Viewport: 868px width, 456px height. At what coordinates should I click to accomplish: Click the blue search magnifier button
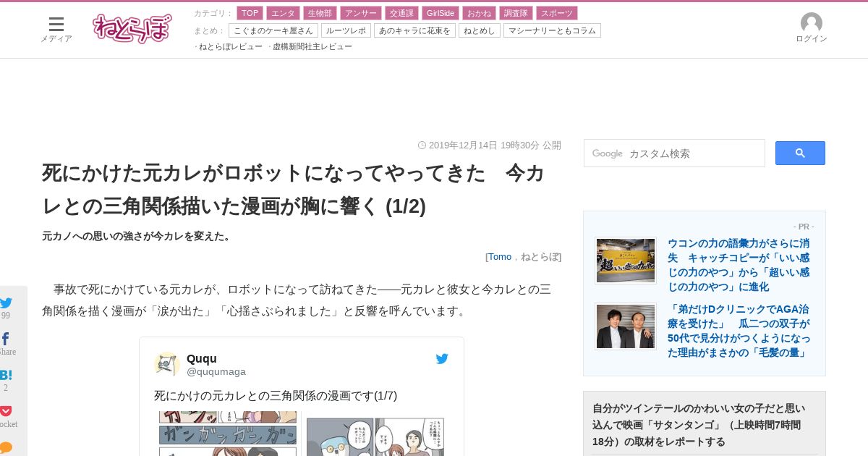[800, 153]
